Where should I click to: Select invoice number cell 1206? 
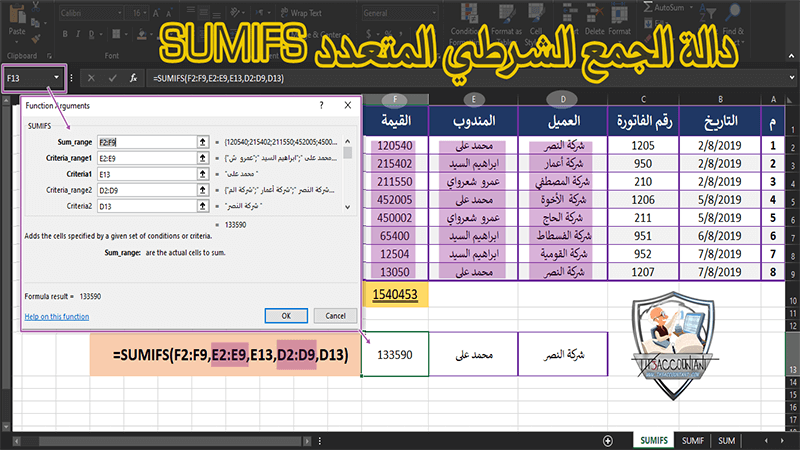pos(643,200)
